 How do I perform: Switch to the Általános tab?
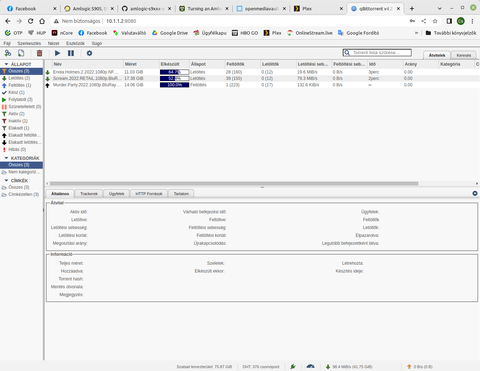[x=60, y=194]
